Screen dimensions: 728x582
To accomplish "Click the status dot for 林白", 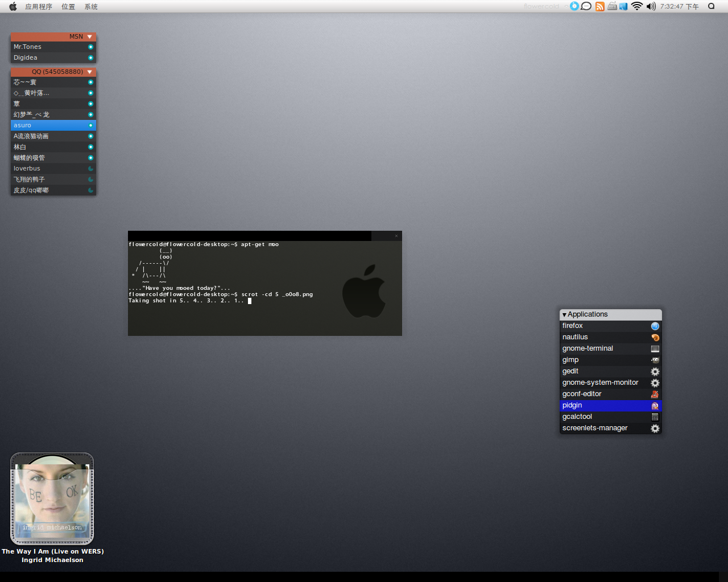I will click(x=90, y=147).
